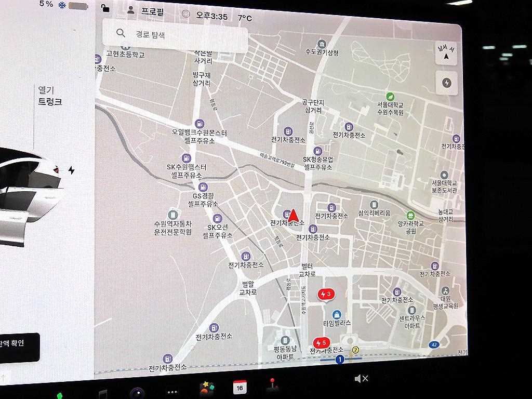Expand the app launcher three-dots menu
The image size is (532, 399).
[x=172, y=392]
